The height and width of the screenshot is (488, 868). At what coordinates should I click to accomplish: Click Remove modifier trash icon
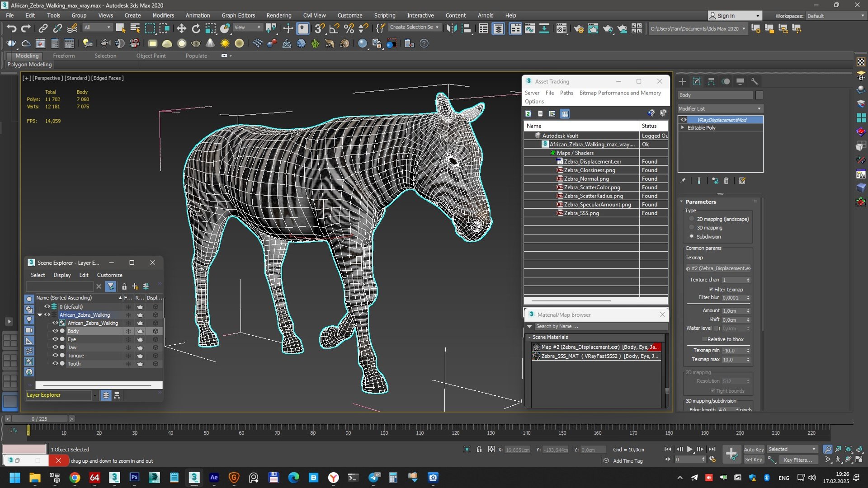726,181
